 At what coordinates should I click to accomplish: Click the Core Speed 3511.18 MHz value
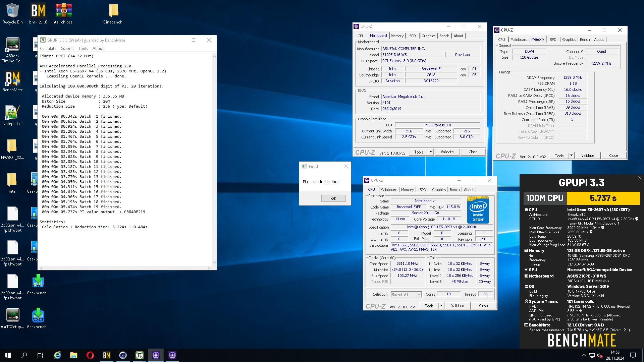tap(407, 263)
